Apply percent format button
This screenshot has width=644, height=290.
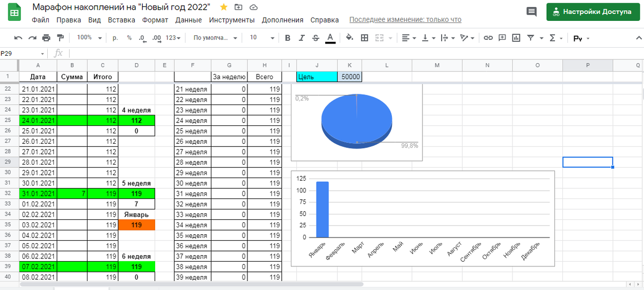pyautogui.click(x=129, y=38)
